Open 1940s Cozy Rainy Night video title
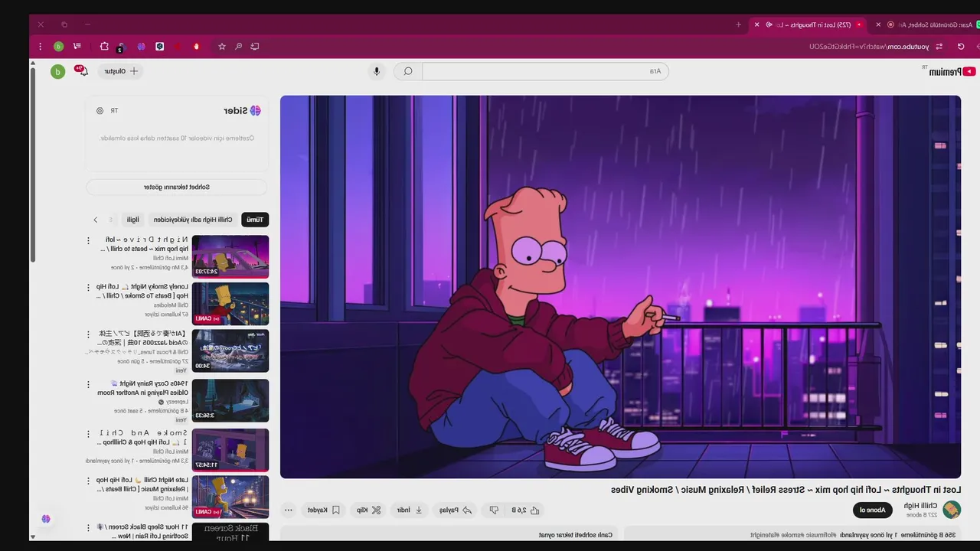 coord(142,387)
